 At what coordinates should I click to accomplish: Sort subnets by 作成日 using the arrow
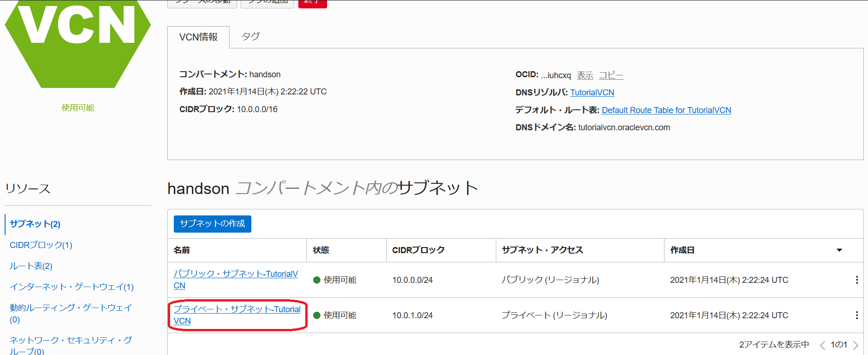pyautogui.click(x=839, y=250)
